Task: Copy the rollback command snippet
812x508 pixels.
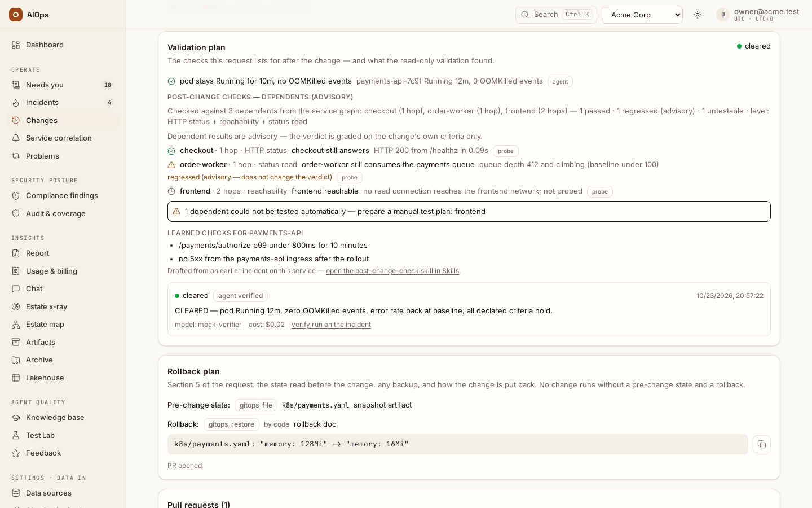Action: point(761,444)
